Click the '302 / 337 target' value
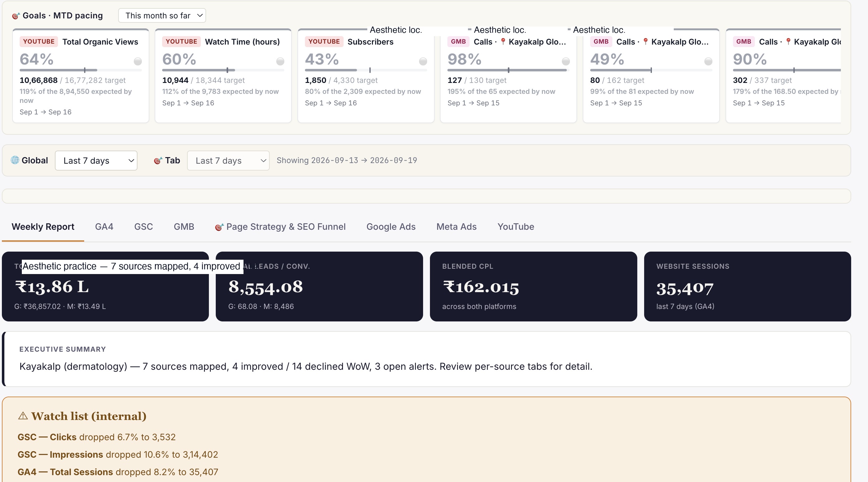This screenshot has height=482, width=868. pyautogui.click(x=762, y=80)
